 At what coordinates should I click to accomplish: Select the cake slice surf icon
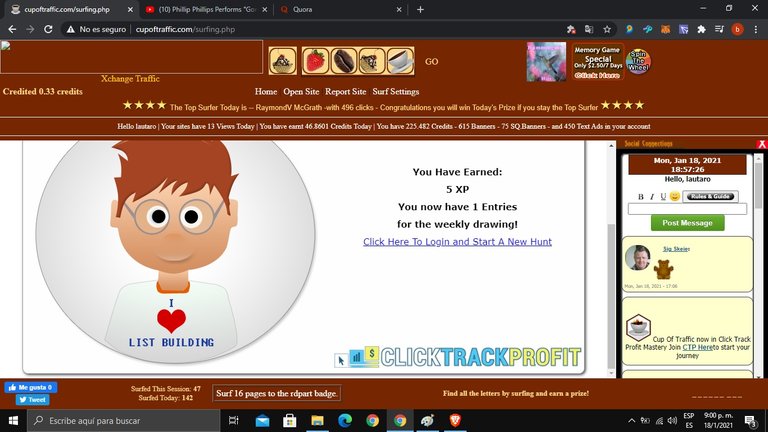point(372,61)
